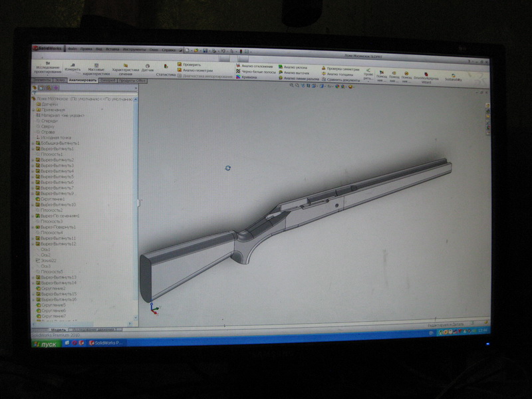Toggle Черно-белые полосы zebra stripes display
Screen dimensions: 532x399
256,72
